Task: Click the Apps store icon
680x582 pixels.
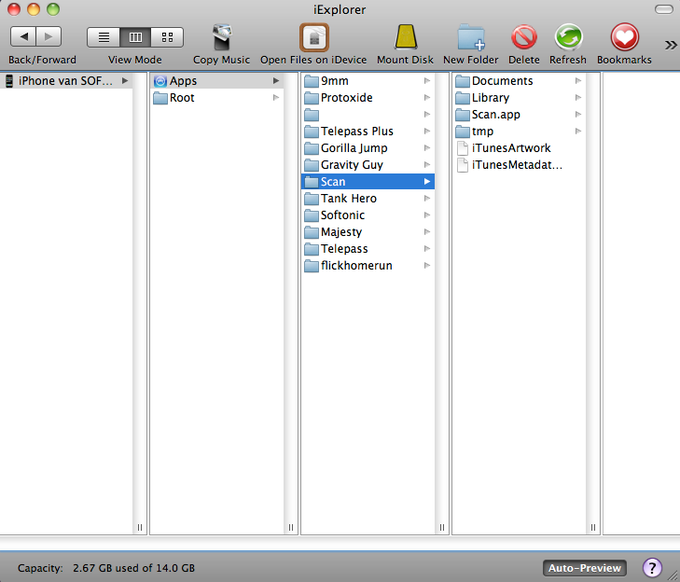Action: pyautogui.click(x=160, y=81)
